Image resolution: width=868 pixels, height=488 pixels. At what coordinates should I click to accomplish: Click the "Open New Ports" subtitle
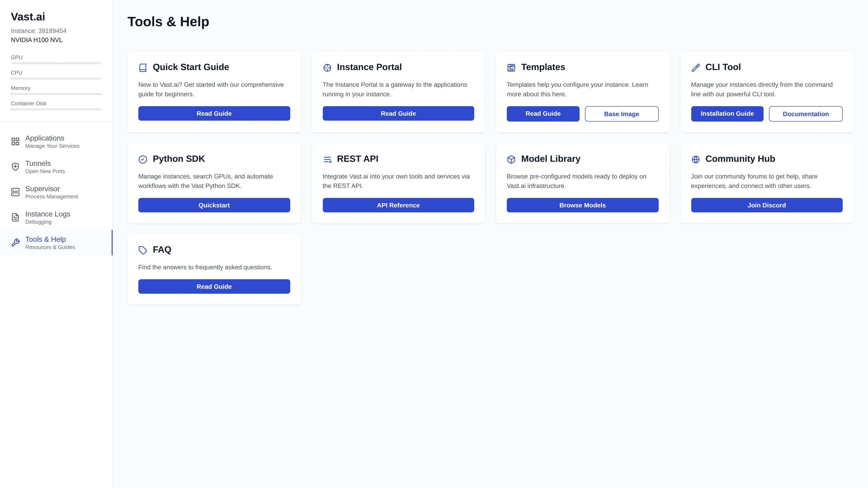tap(45, 171)
